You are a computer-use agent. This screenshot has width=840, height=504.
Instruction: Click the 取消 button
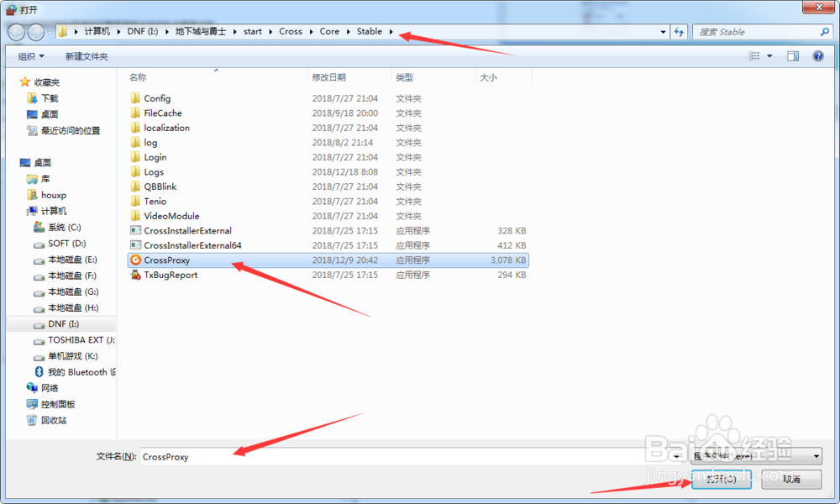coord(791,479)
